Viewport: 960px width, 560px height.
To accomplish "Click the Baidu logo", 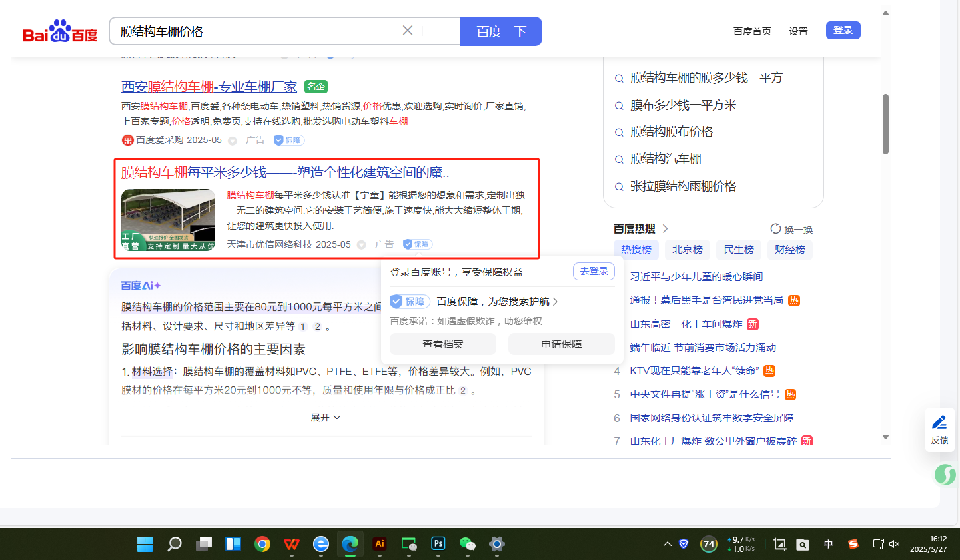I will pyautogui.click(x=60, y=31).
